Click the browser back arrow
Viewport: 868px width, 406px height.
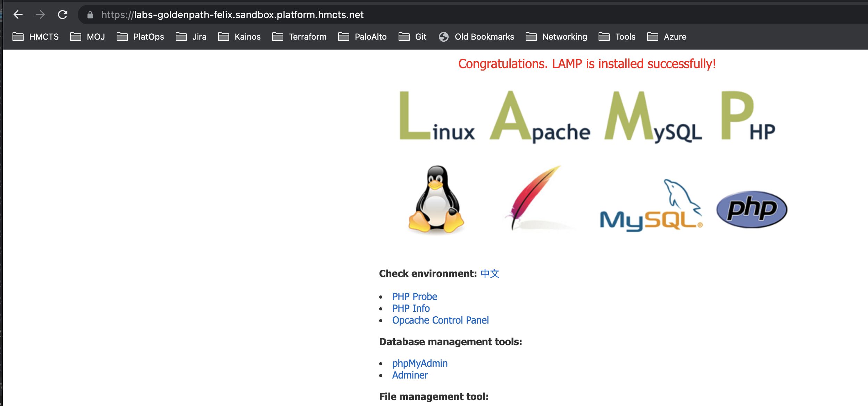click(x=18, y=15)
